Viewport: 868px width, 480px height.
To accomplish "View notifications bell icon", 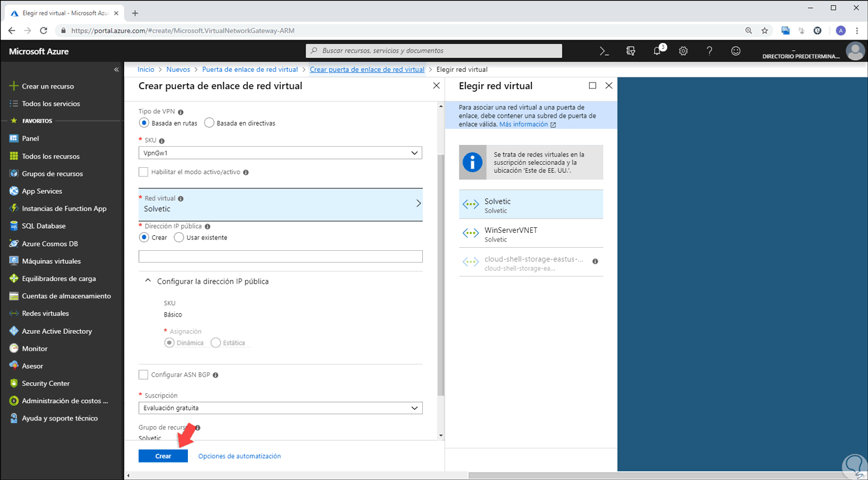I will click(658, 51).
